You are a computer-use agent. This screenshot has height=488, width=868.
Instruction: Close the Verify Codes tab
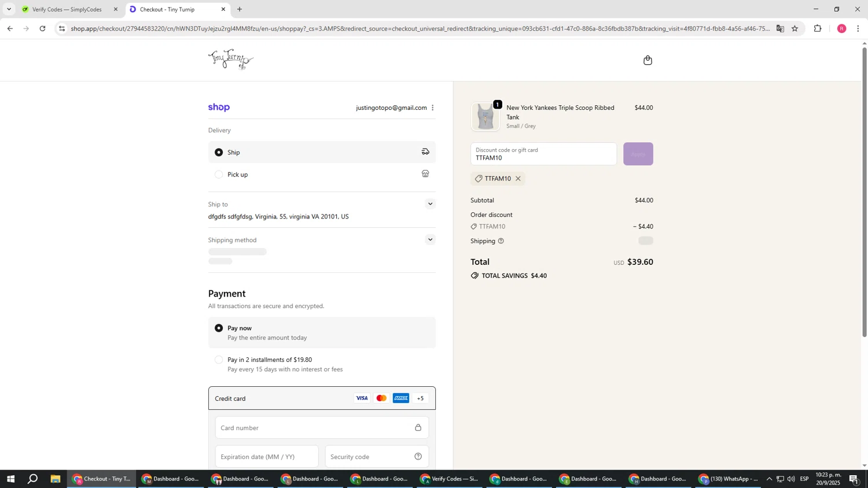116,9
